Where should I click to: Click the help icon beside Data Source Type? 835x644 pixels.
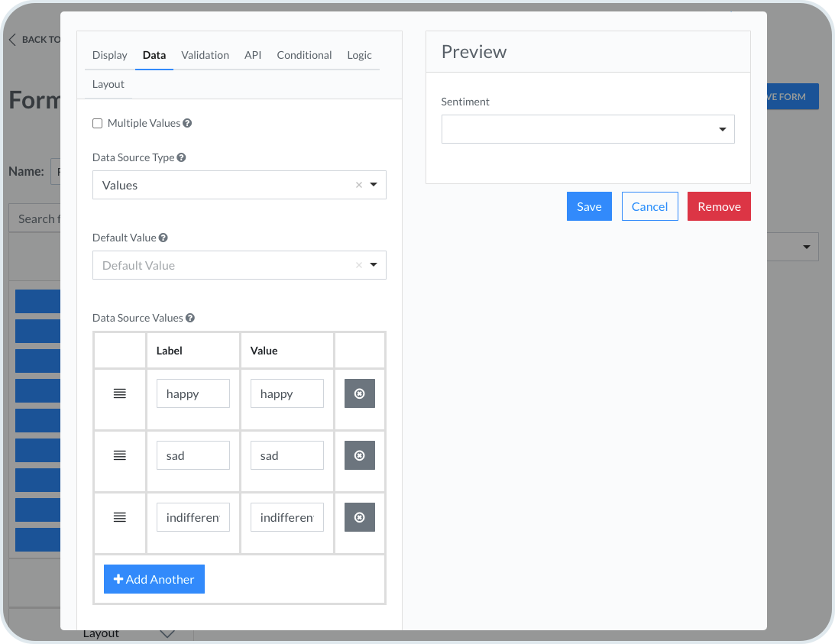182,157
